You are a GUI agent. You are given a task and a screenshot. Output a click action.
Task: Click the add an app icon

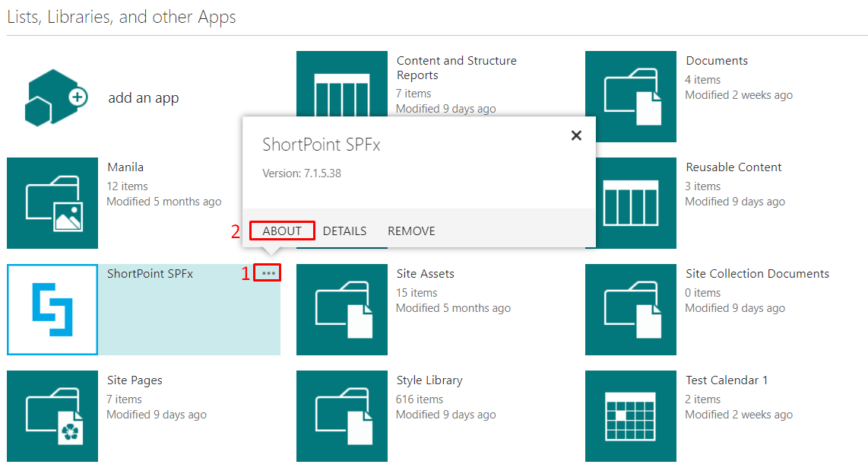56,97
